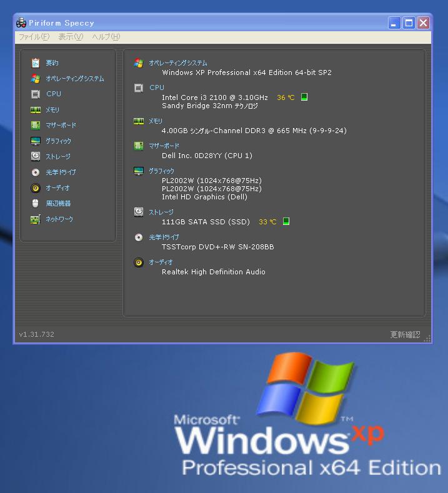Click the hard disk icon in the summary panel
The height and width of the screenshot is (493, 448).
(x=139, y=212)
